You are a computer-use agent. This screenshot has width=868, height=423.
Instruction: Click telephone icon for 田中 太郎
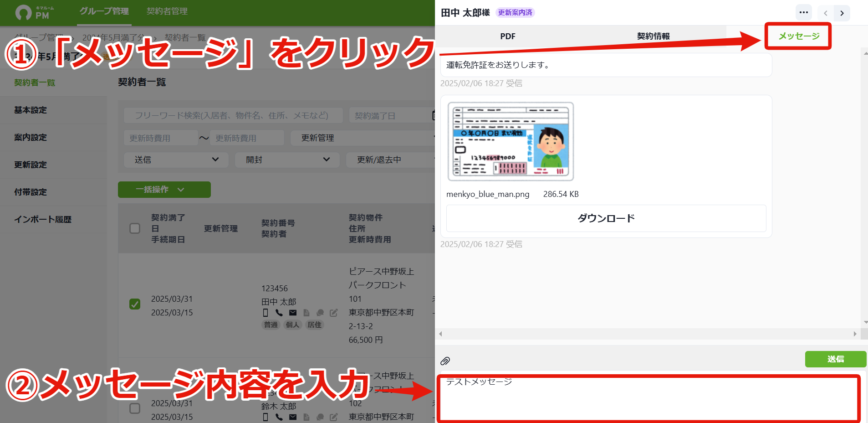(x=279, y=313)
